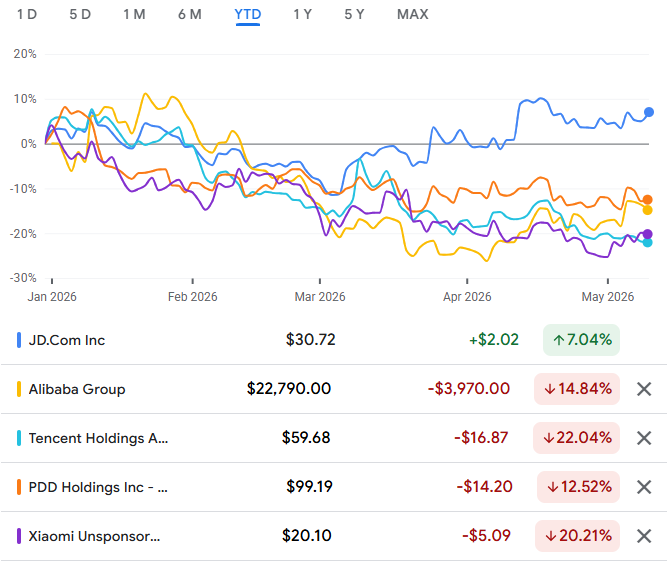Select the MAX time range
667x567 pixels.
click(x=413, y=14)
